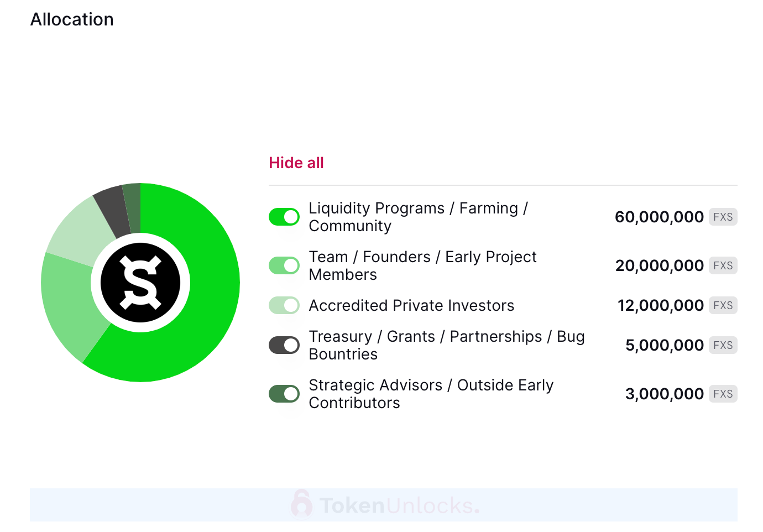Click the FXS logo in chart center
Image resolution: width=763 pixels, height=532 pixels.
pyautogui.click(x=140, y=283)
